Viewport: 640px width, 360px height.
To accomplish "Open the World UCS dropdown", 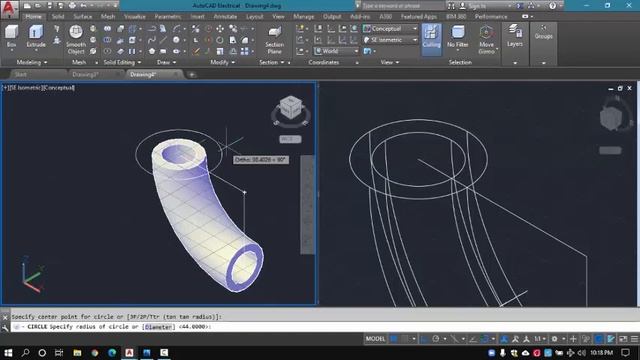I will click(336, 51).
